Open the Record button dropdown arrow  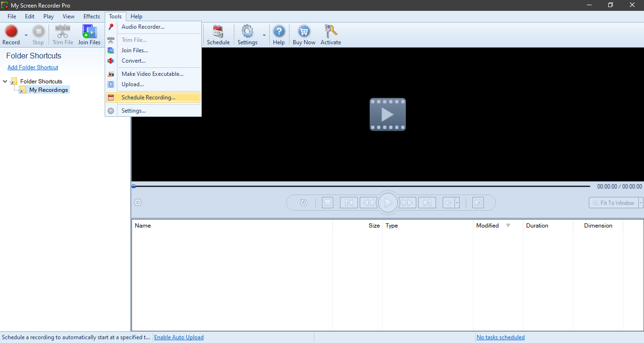(26, 35)
